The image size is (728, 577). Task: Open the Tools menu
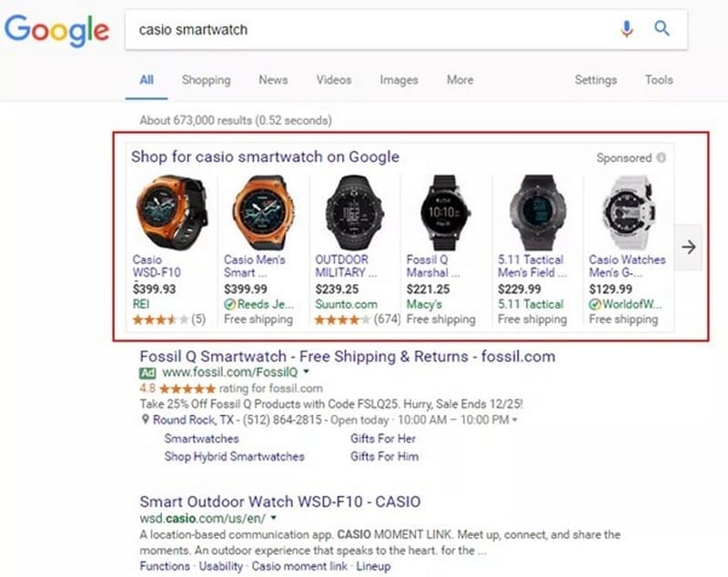click(658, 80)
